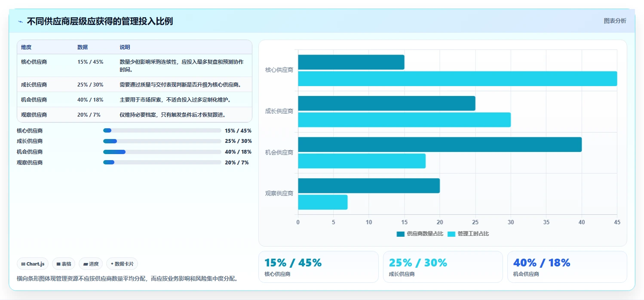Click 机会供应商 in the table

[34, 100]
